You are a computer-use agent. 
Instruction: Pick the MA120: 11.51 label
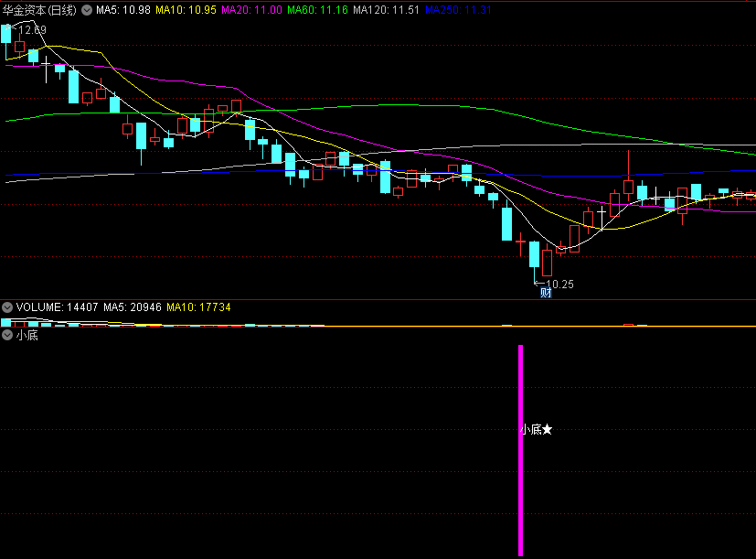tap(386, 10)
